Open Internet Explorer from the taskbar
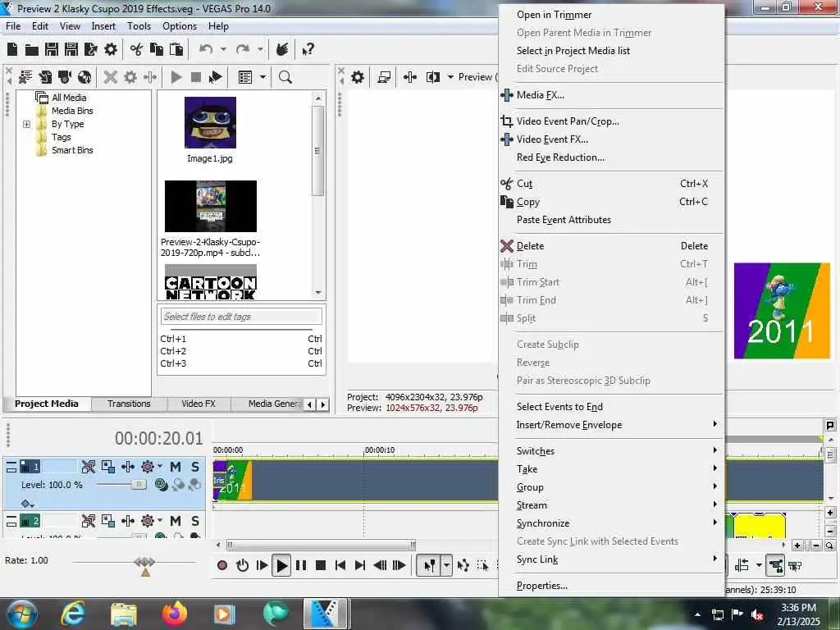This screenshot has height=630, width=840. [x=73, y=614]
